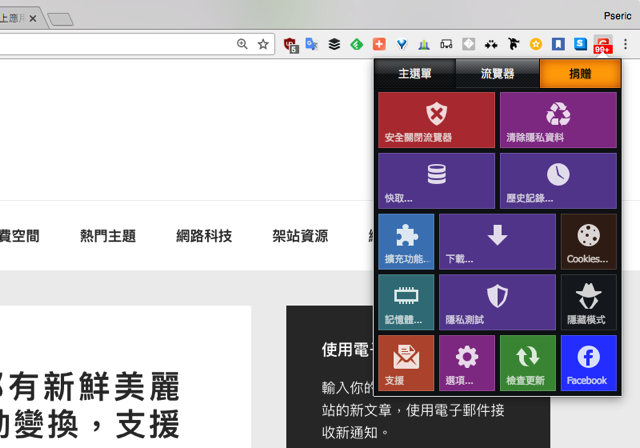Launch 隱藏模式 incognito tile
This screenshot has height=448, width=640.
tap(588, 302)
